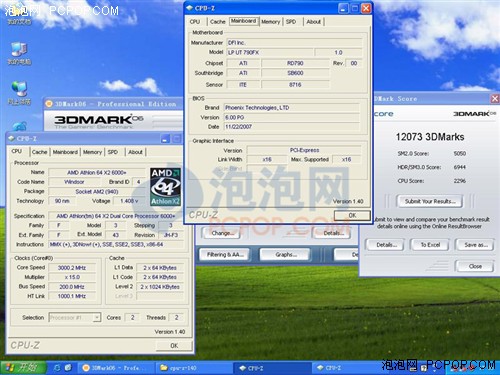
Task: Switch to Cache tab in lower CPU-Z window
Action: point(39,152)
